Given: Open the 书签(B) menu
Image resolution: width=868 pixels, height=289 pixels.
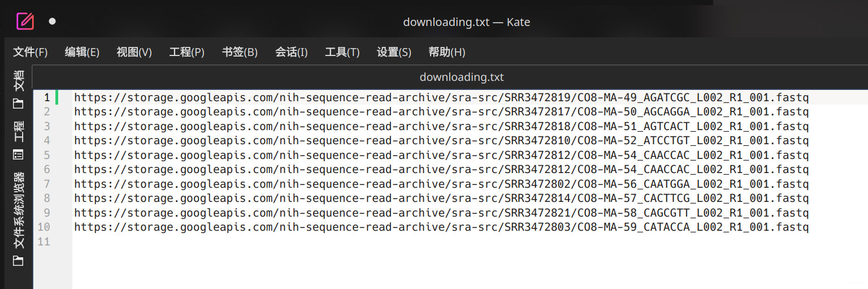Looking at the screenshot, I should pos(240,52).
